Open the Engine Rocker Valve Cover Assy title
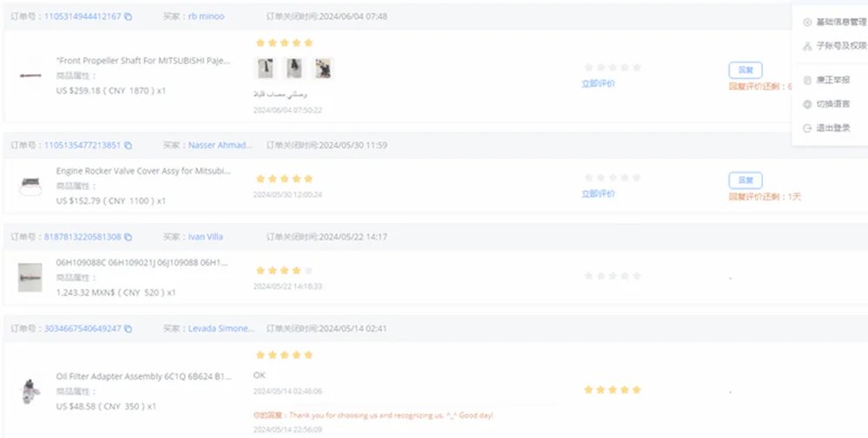 click(x=143, y=172)
